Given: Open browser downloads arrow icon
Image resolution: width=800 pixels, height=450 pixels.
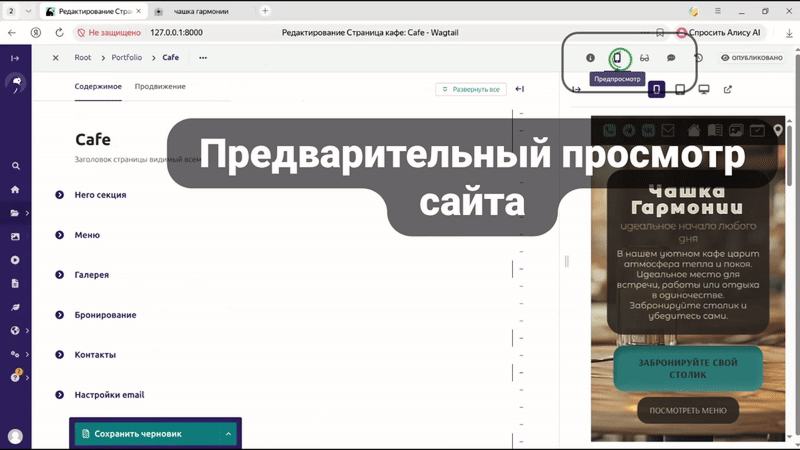Looking at the screenshot, I should tap(789, 33).
